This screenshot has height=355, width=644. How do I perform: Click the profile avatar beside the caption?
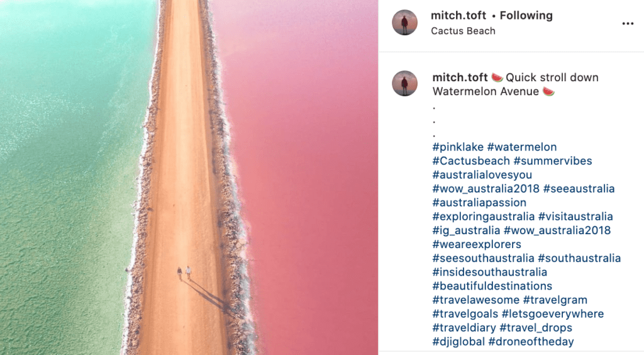point(404,84)
